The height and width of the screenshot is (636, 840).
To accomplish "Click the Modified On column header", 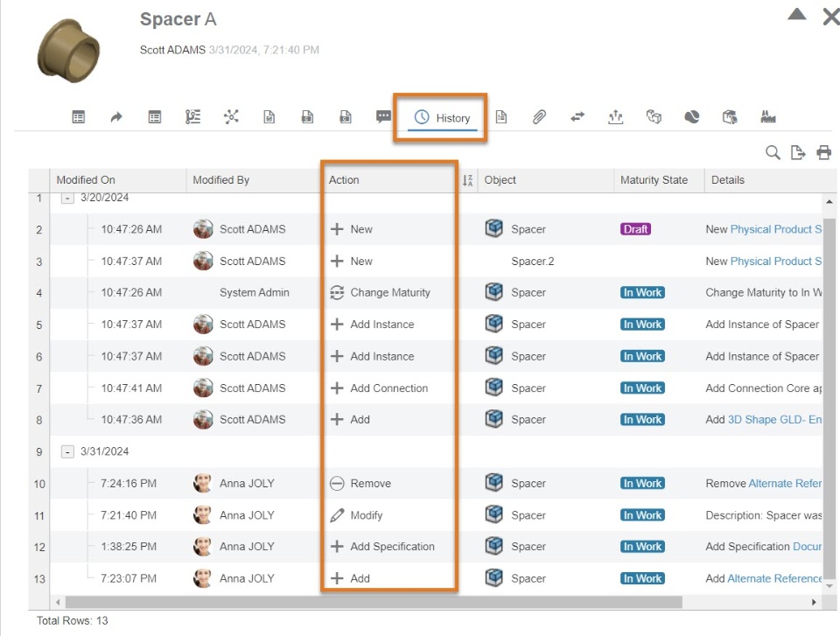I will [86, 180].
